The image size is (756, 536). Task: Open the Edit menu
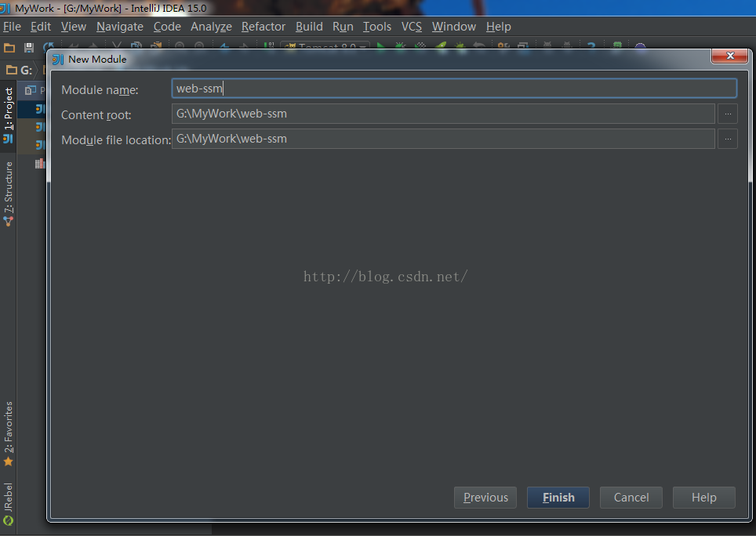[41, 27]
